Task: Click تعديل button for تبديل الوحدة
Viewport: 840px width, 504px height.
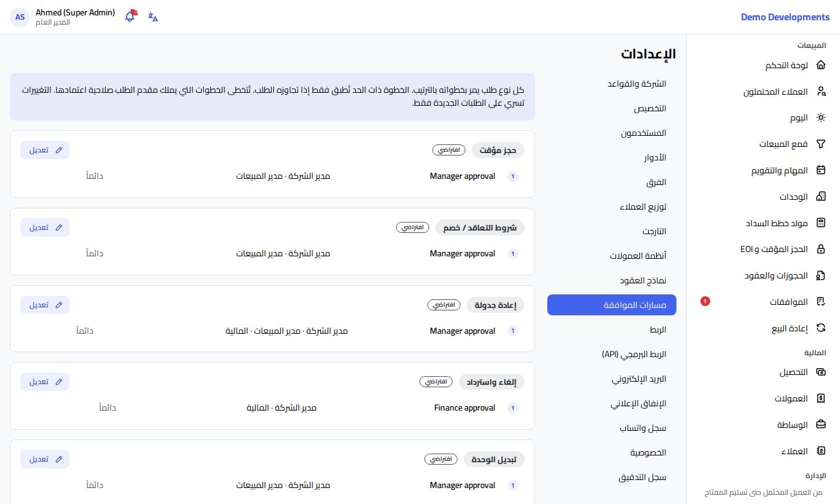Action: pos(45,459)
